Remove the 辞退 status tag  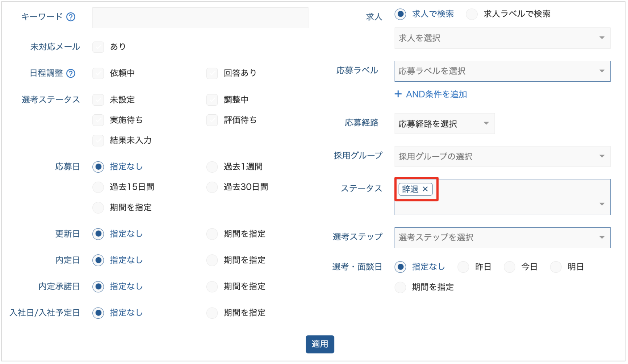click(x=425, y=189)
